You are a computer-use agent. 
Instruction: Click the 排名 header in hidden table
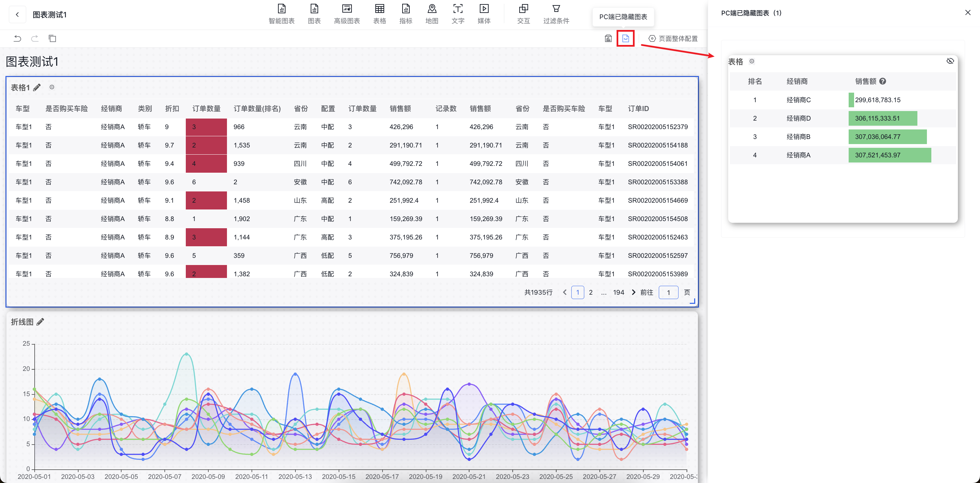pos(755,81)
